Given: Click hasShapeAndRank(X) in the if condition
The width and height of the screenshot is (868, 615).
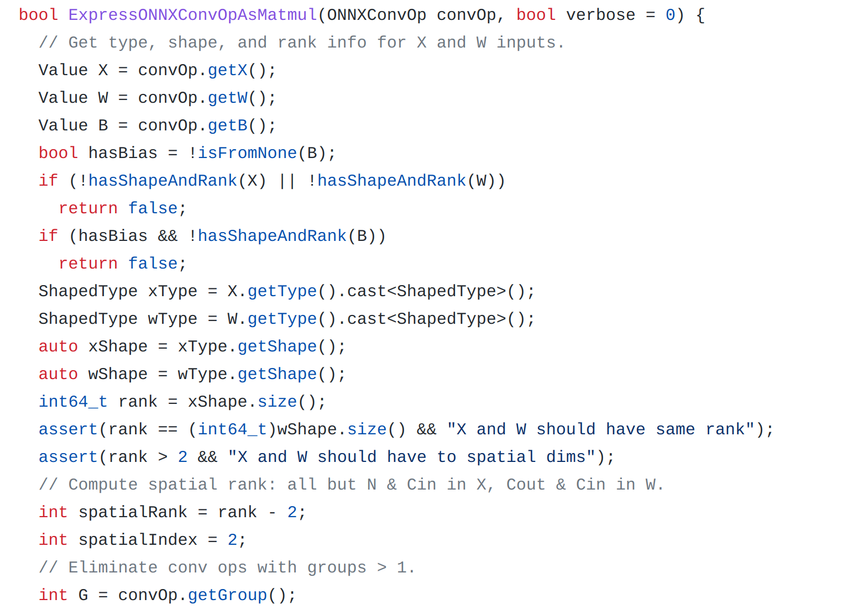Looking at the screenshot, I should (x=177, y=181).
